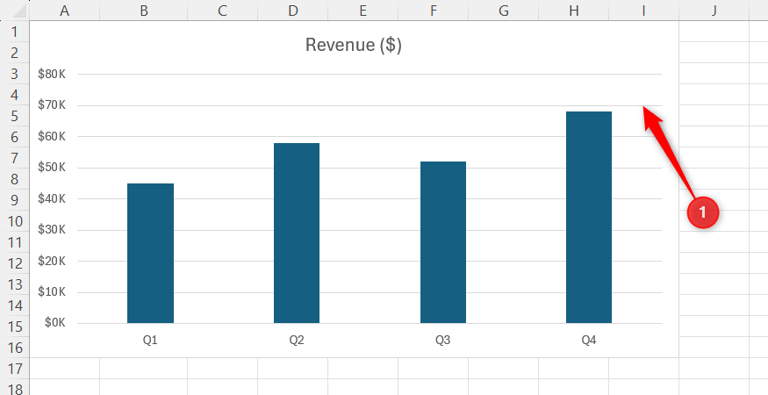
Task: Select column E header
Action: coord(363,10)
